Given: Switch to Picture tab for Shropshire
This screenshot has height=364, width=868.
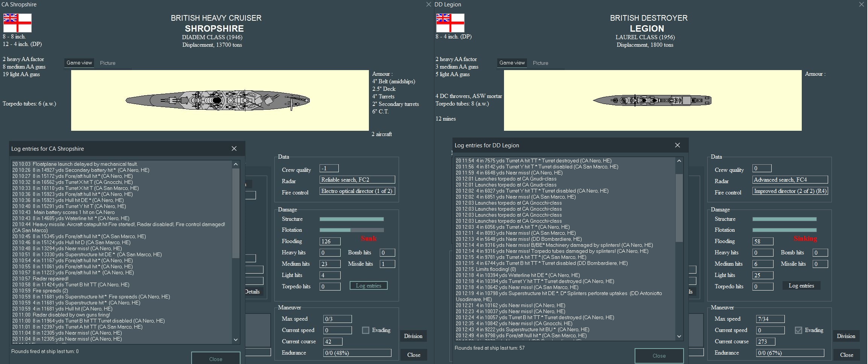Looking at the screenshot, I should 108,63.
